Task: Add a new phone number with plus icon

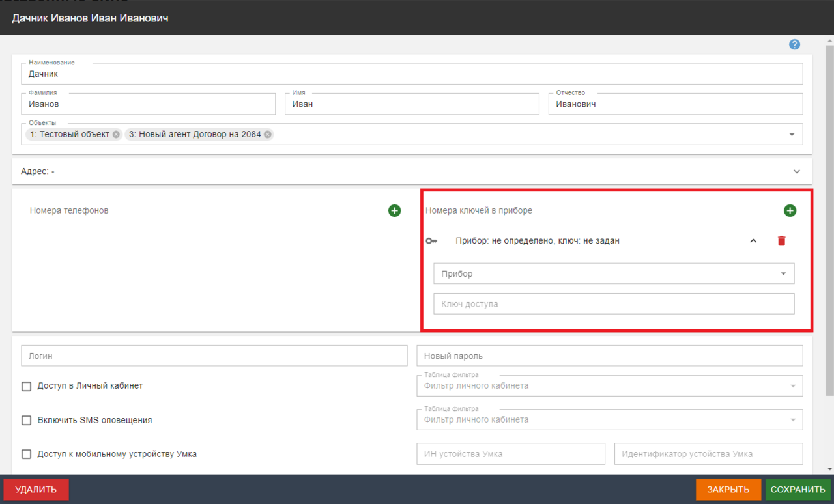Action: pyautogui.click(x=394, y=210)
